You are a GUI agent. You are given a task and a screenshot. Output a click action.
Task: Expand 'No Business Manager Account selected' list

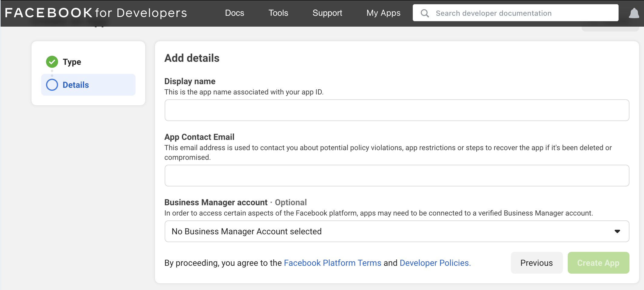coord(246,231)
